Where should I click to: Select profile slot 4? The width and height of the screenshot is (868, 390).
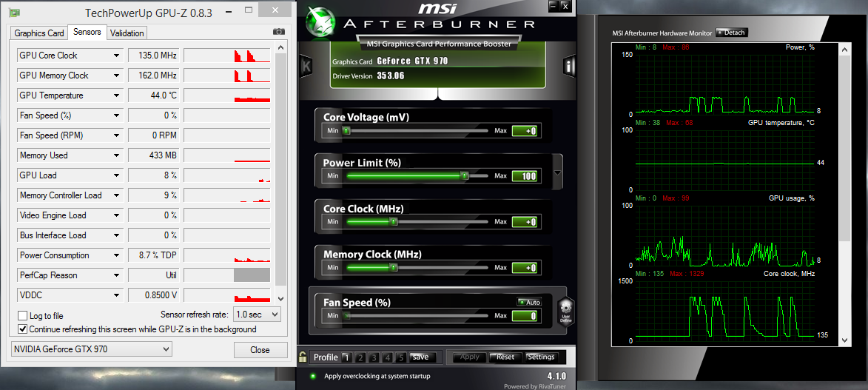(388, 357)
